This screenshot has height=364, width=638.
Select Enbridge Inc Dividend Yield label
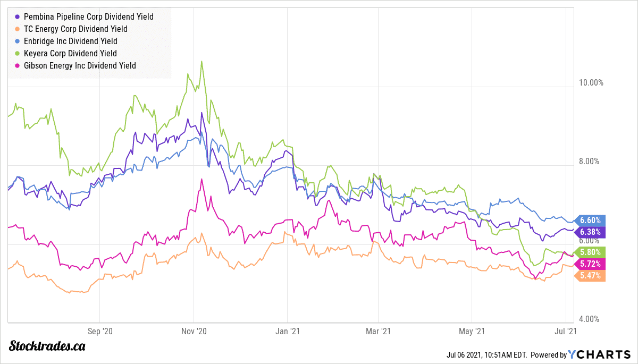(71, 41)
